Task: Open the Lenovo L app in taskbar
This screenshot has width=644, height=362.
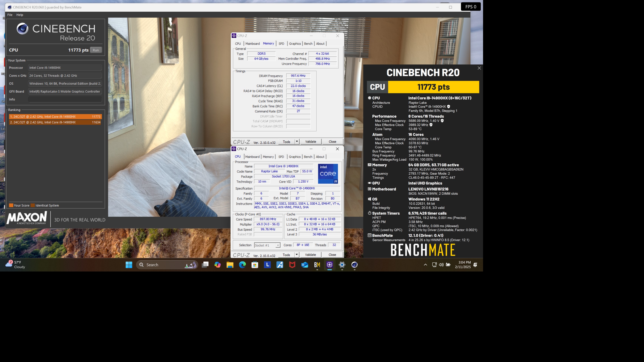Action: click(x=267, y=265)
